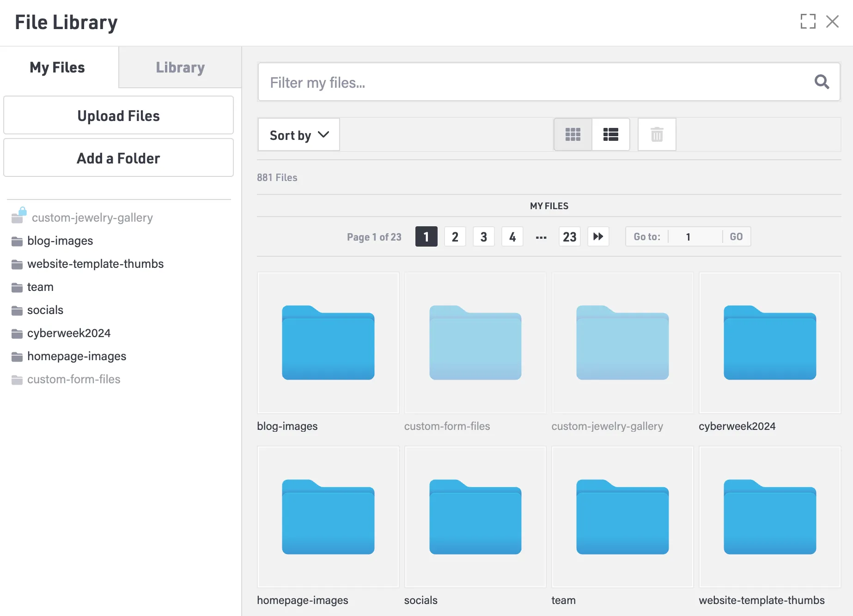Click the pagination ellipsis

click(541, 237)
